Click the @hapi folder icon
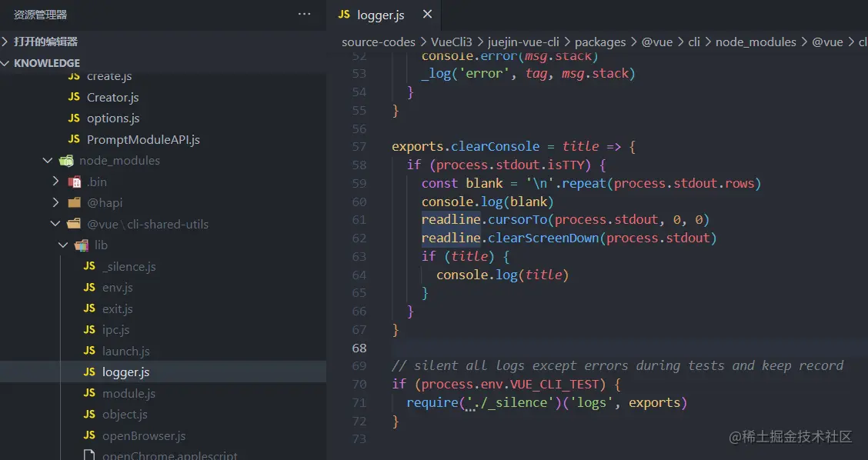 click(x=74, y=202)
